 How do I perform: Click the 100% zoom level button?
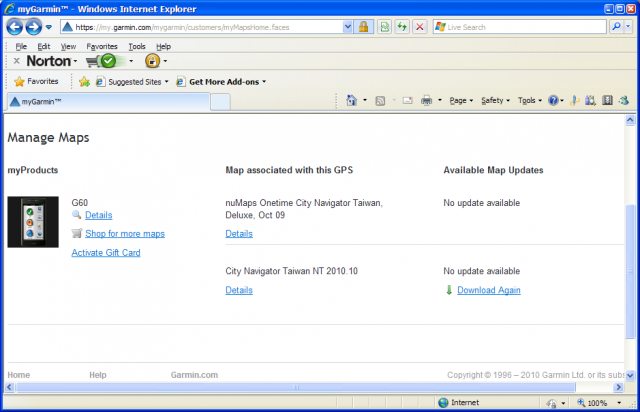pos(592,403)
